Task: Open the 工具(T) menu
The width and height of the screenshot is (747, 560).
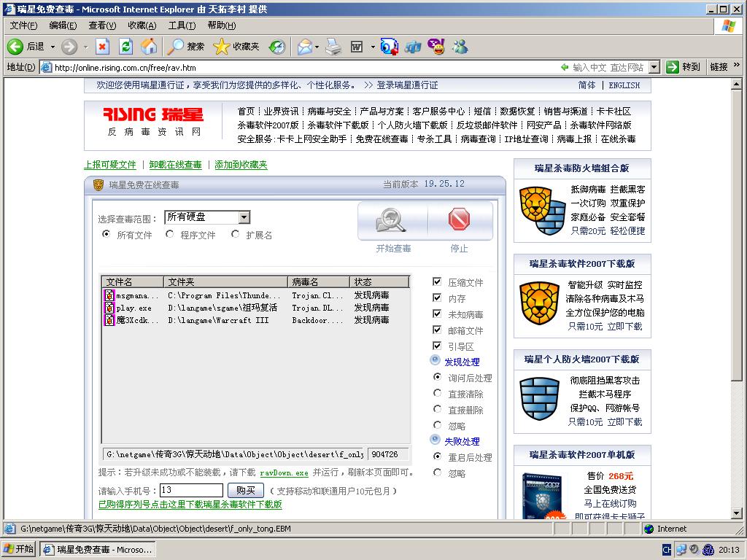Action: pyautogui.click(x=182, y=26)
